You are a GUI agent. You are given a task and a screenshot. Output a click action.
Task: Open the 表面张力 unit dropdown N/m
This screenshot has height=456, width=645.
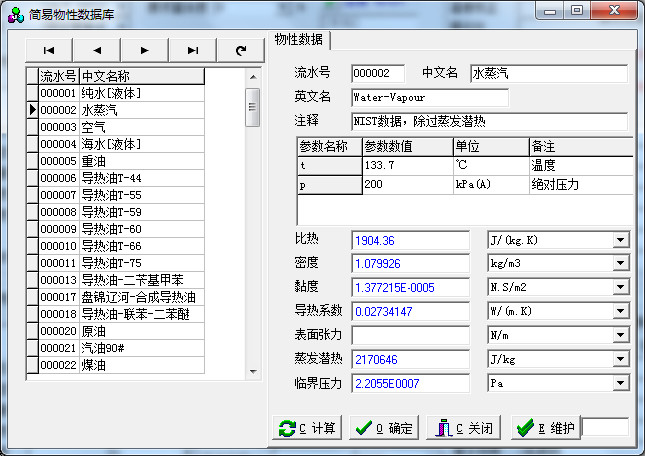tap(620, 336)
